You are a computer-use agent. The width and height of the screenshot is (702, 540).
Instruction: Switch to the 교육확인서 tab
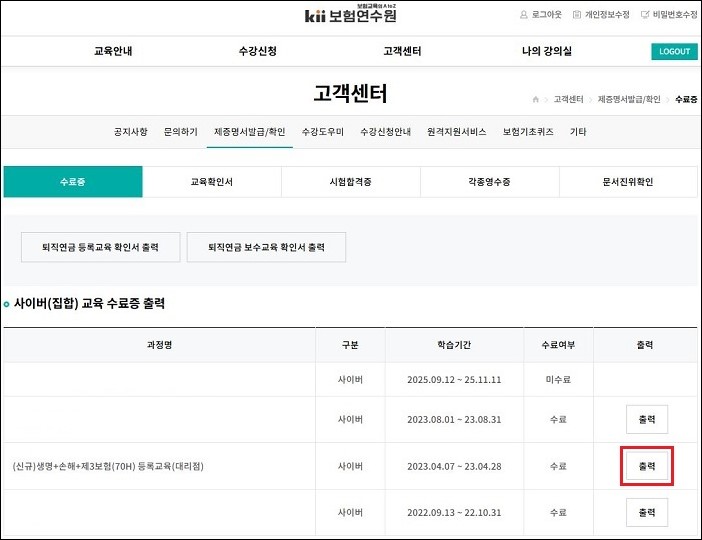click(212, 182)
